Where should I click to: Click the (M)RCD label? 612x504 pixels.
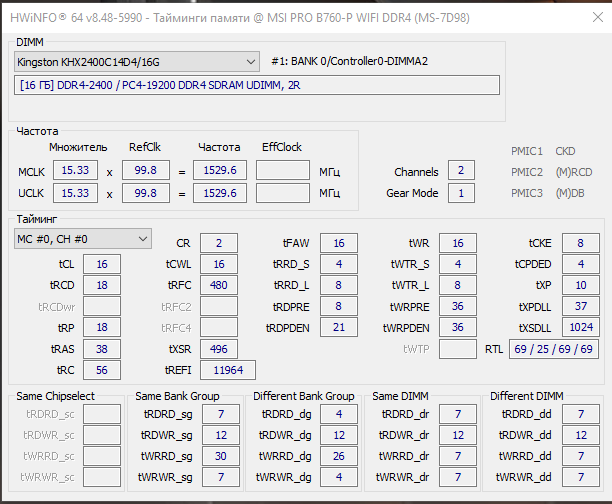coord(574,172)
